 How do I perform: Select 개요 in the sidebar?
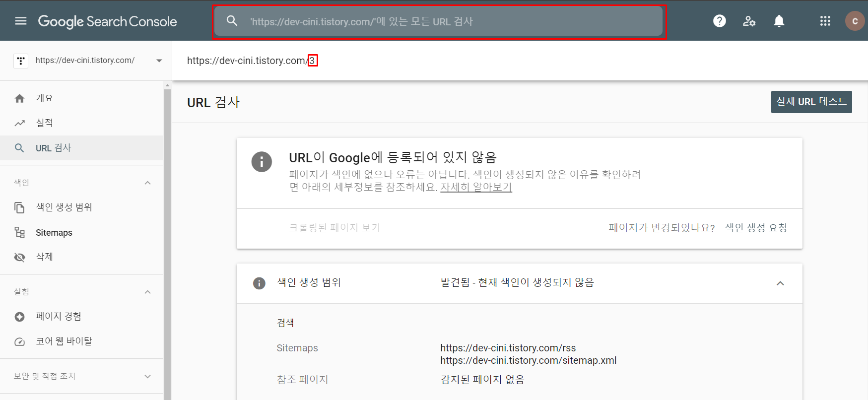coord(82,98)
